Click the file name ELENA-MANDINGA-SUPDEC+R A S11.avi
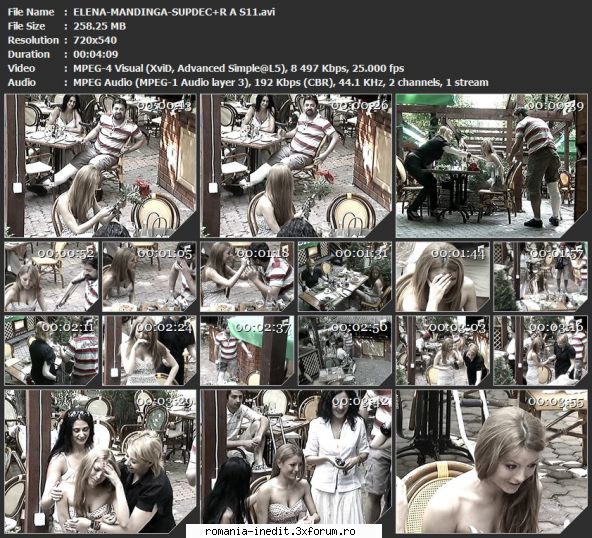592x538 pixels. [x=174, y=12]
